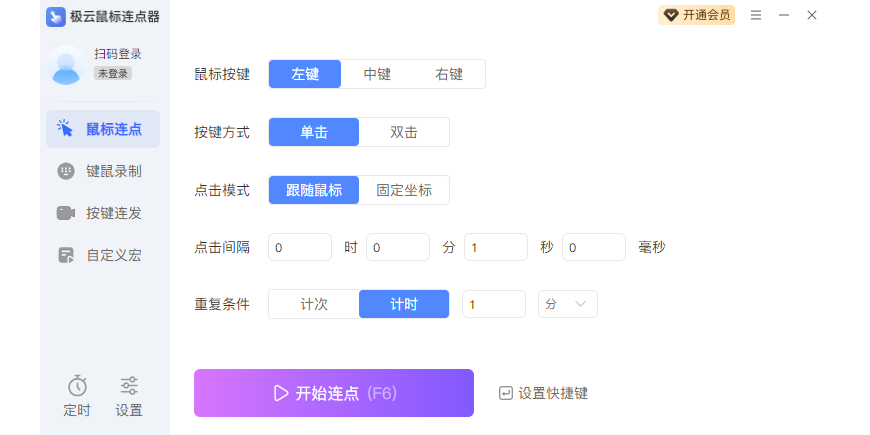Click the 键鼠录制 sidebar icon
This screenshot has width=870, height=435.
tap(66, 171)
